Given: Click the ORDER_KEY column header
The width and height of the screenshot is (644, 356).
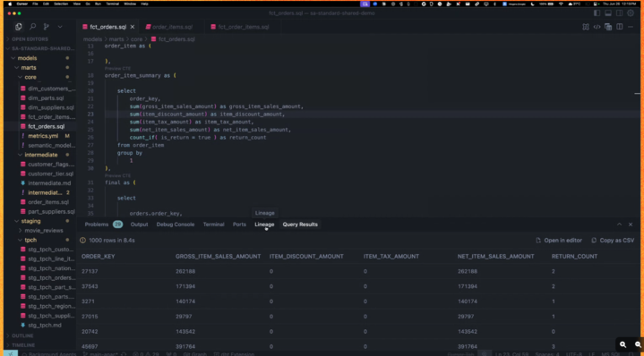Looking at the screenshot, I should pyautogui.click(x=99, y=257).
